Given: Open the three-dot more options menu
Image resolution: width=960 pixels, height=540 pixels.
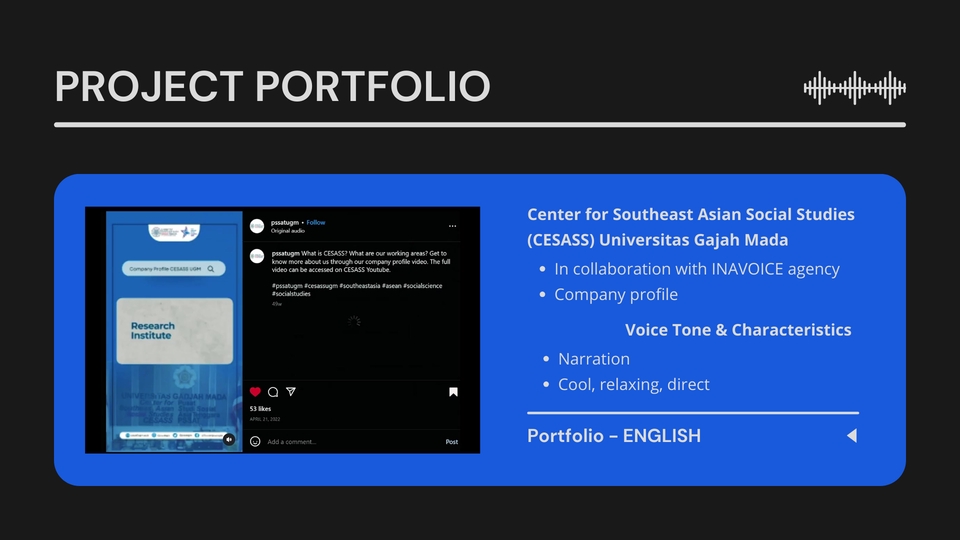Looking at the screenshot, I should pos(452,226).
